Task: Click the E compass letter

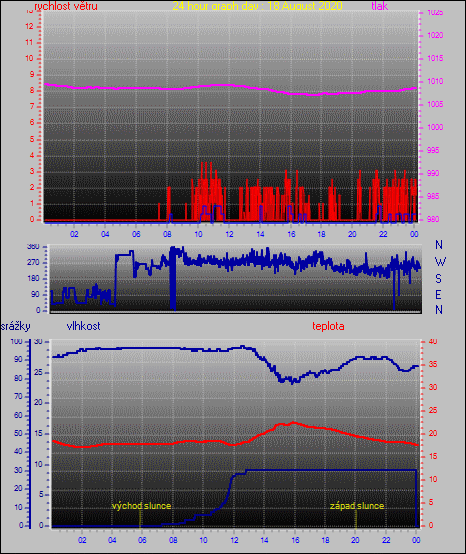Action: (438, 294)
